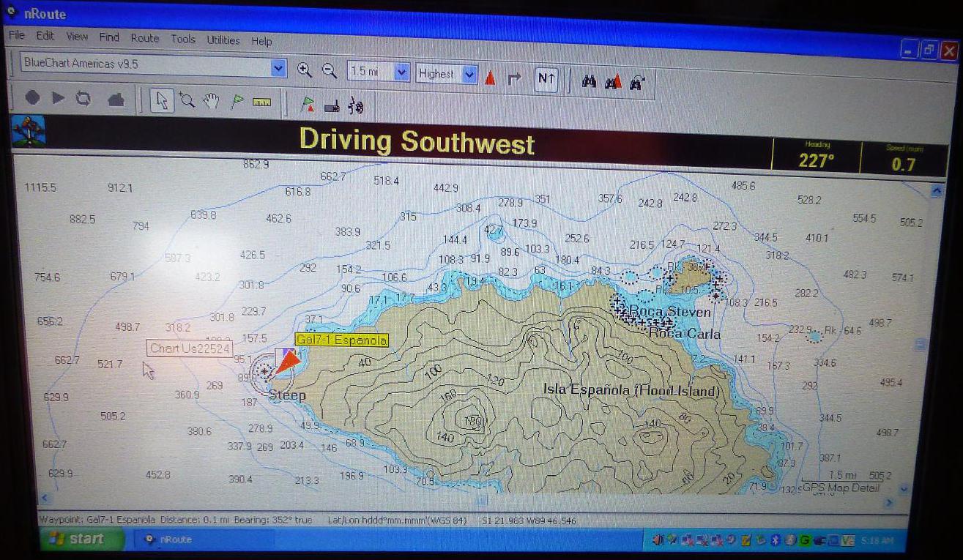Viewport: 963px width, 560px height.
Task: Click the binoculars with curved arrow icon
Action: [x=638, y=83]
